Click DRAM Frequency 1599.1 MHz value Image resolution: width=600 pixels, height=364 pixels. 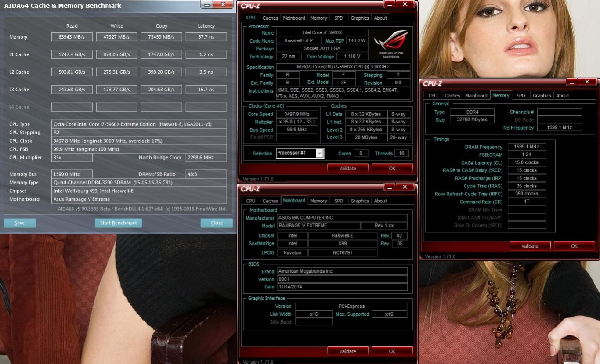[x=527, y=147]
